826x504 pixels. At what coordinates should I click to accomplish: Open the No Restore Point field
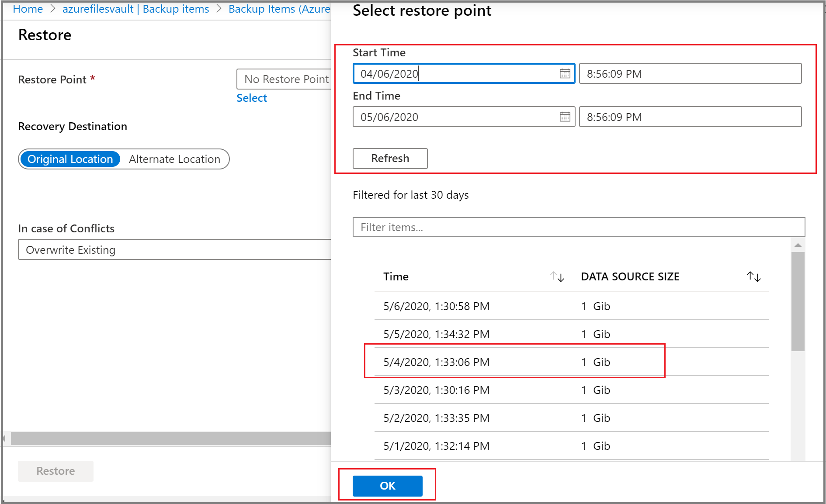pos(286,79)
